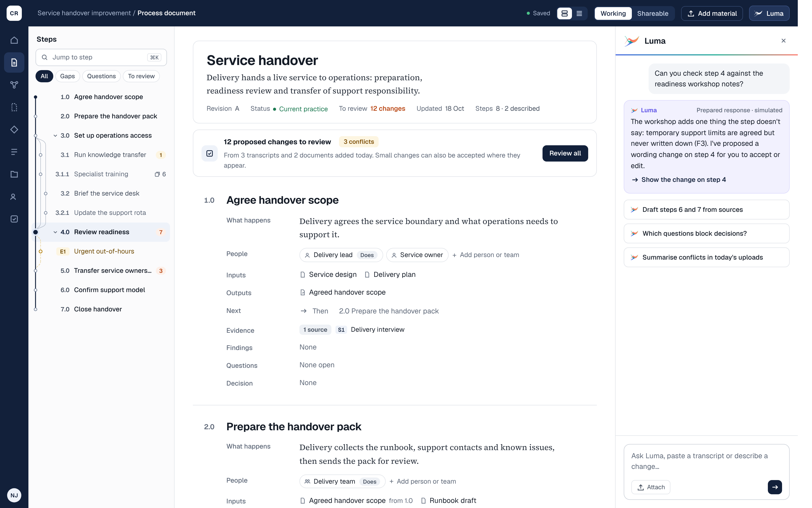Click the proposed changes checkbox icon
The width and height of the screenshot is (812, 508).
click(210, 153)
